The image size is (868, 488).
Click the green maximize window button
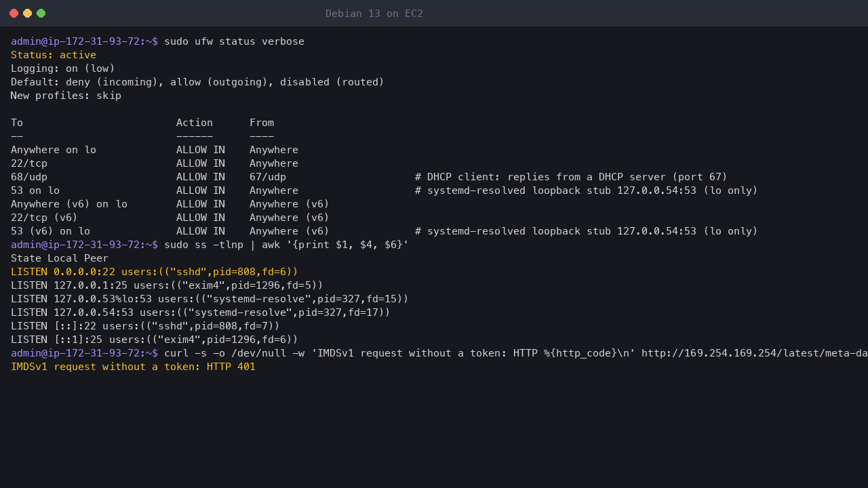pyautogui.click(x=41, y=14)
